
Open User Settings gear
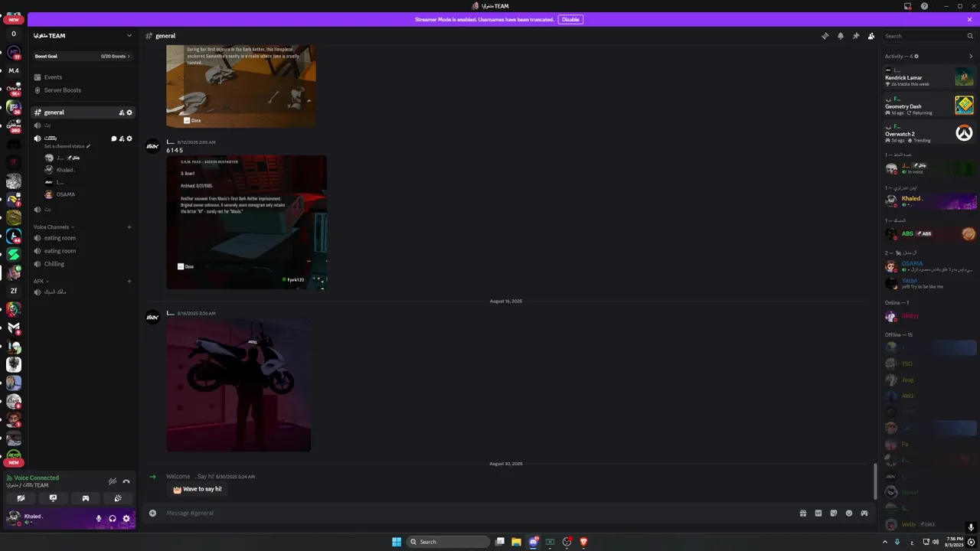click(127, 519)
